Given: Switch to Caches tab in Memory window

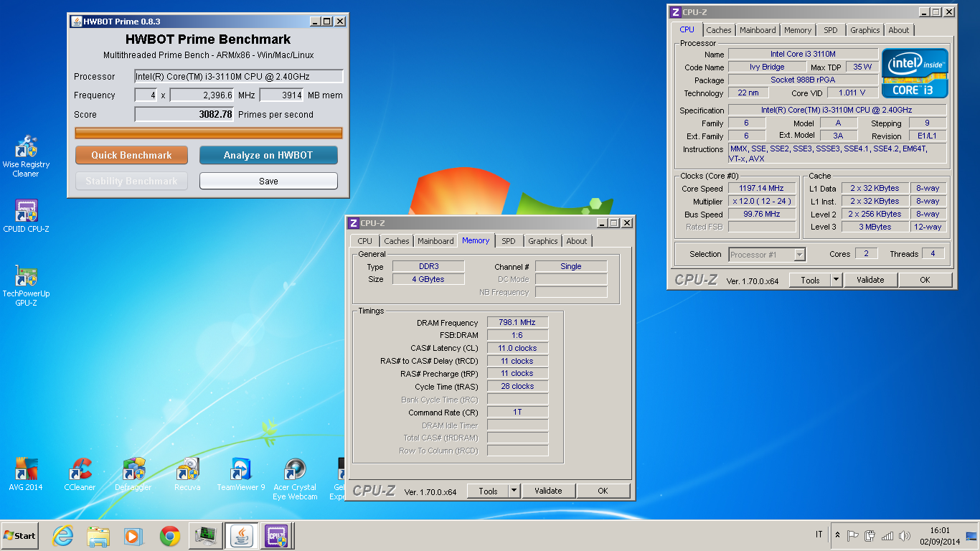Looking at the screenshot, I should [x=396, y=241].
